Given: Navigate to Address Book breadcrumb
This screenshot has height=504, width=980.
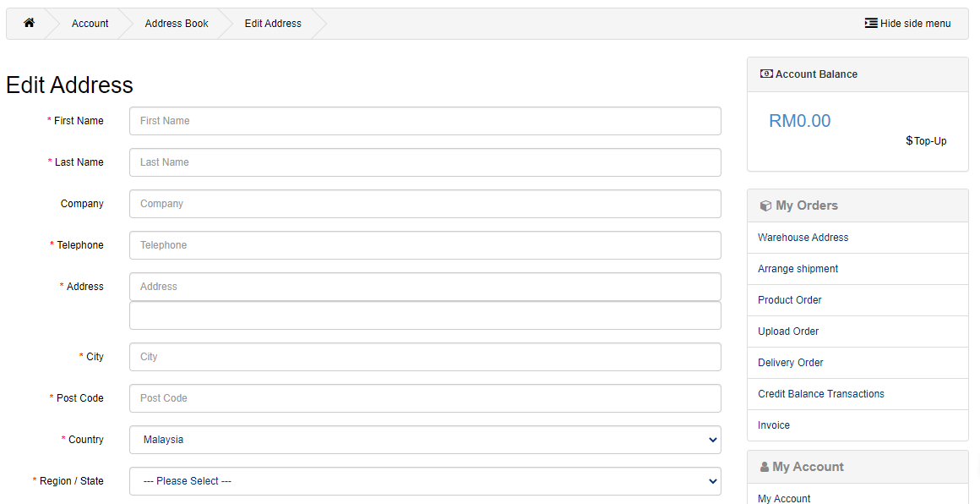Looking at the screenshot, I should 177,24.
